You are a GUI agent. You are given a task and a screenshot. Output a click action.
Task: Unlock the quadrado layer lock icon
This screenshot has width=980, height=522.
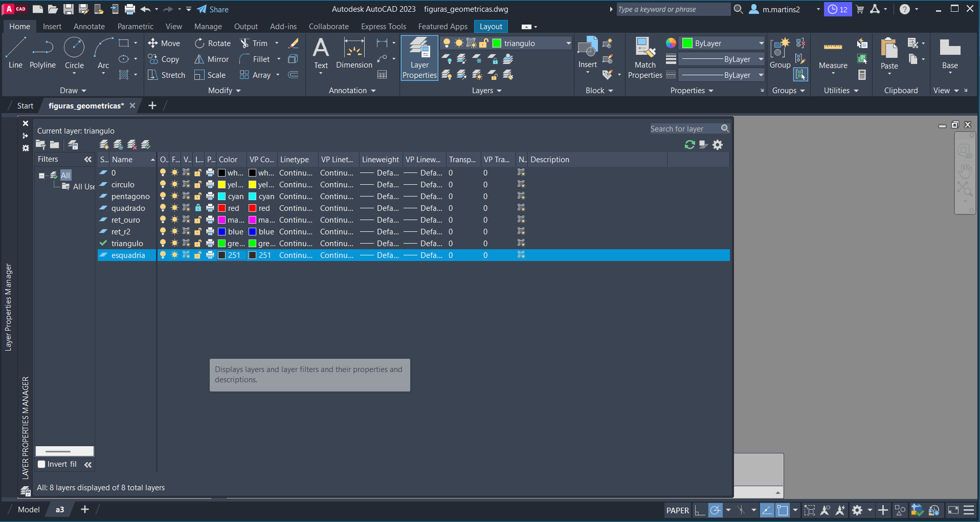click(x=198, y=208)
